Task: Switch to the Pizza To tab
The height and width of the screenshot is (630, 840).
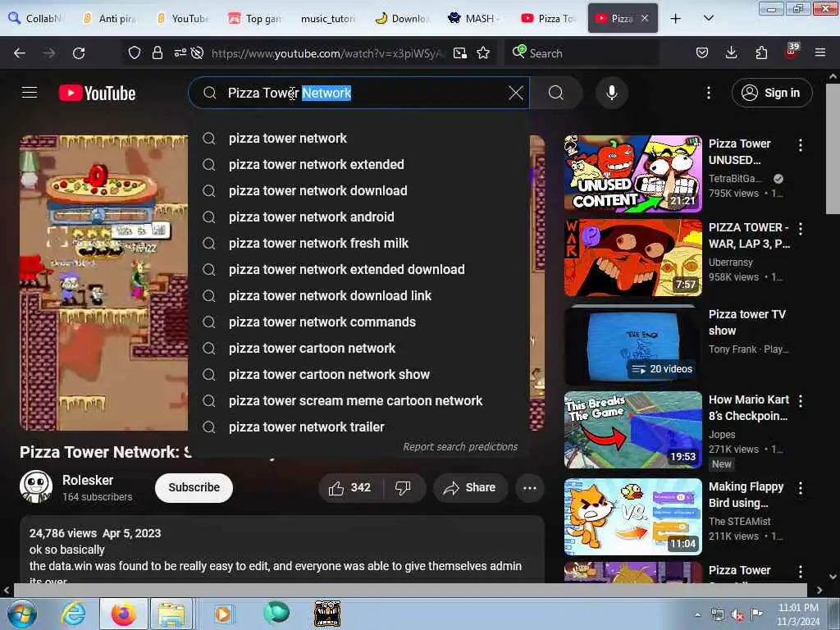Action: click(549, 19)
